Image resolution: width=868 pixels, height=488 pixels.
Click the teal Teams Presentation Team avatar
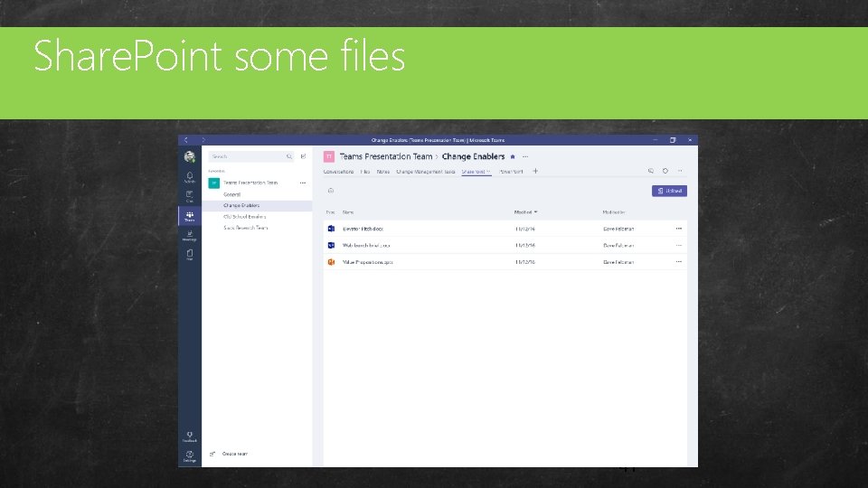click(x=213, y=183)
